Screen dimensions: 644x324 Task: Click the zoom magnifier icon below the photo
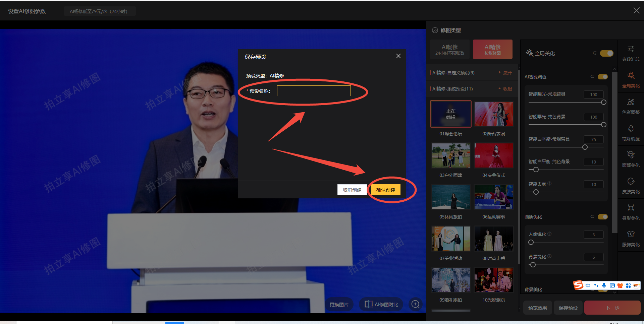point(415,304)
